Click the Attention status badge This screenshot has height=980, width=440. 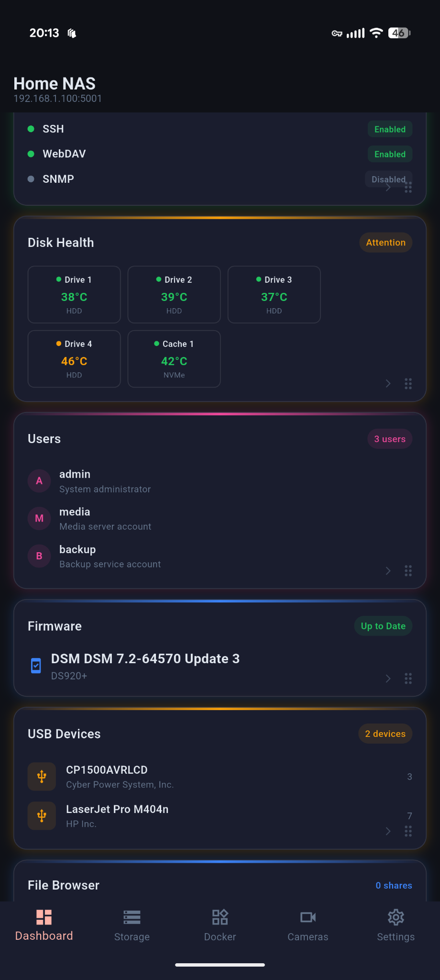pos(385,242)
